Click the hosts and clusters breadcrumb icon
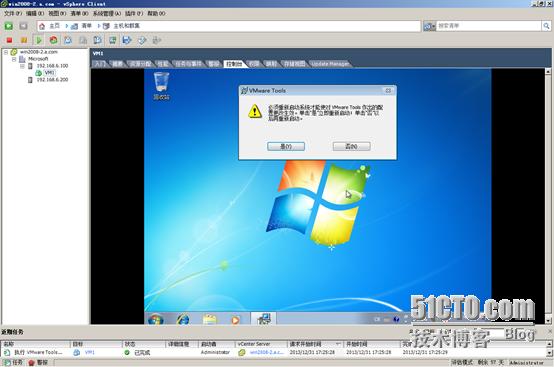554x367 pixels. pos(106,26)
